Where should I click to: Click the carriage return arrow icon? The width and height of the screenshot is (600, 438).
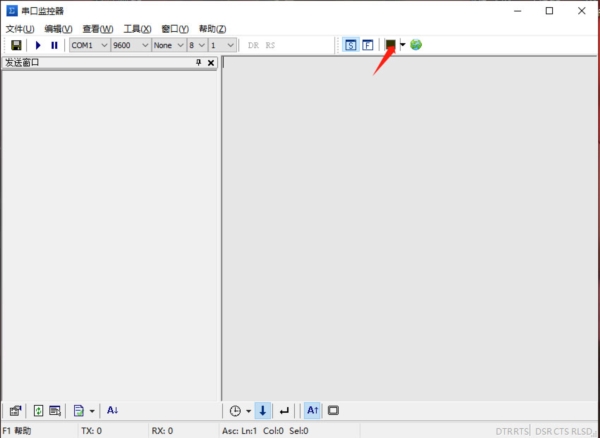point(284,411)
